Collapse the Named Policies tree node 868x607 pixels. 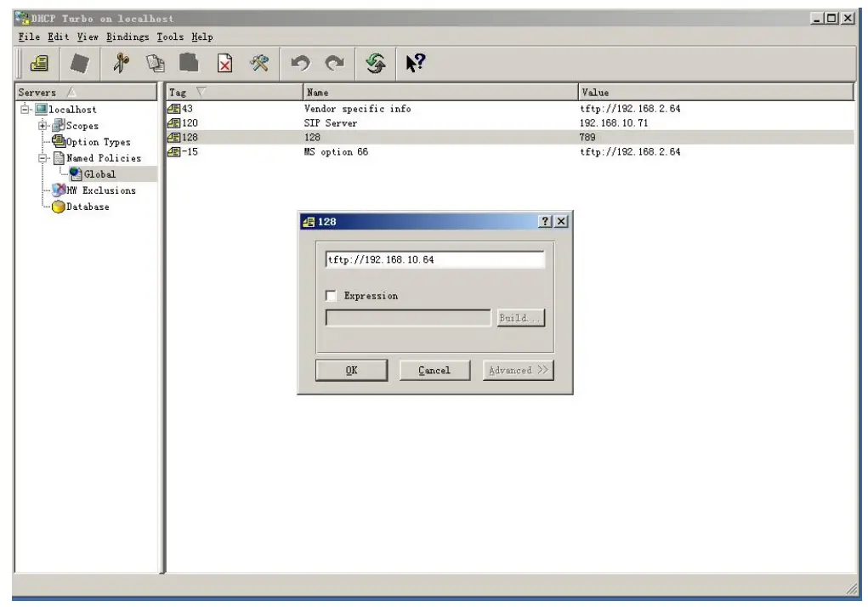tap(42, 158)
